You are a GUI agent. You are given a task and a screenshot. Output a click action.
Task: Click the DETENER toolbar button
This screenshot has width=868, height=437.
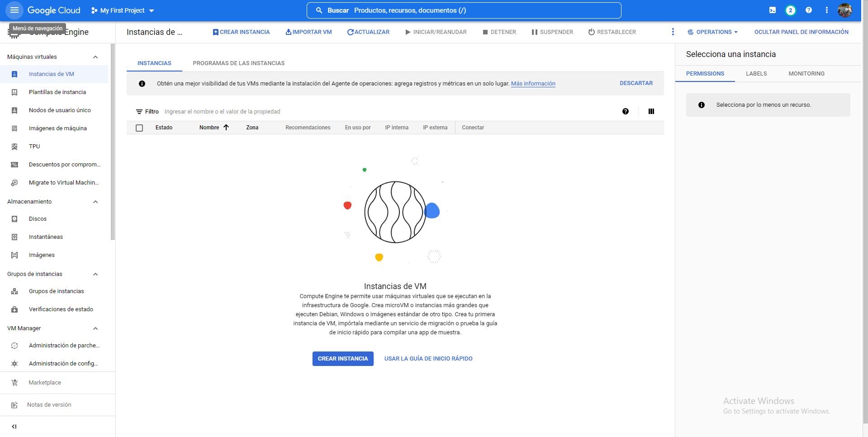click(x=499, y=32)
